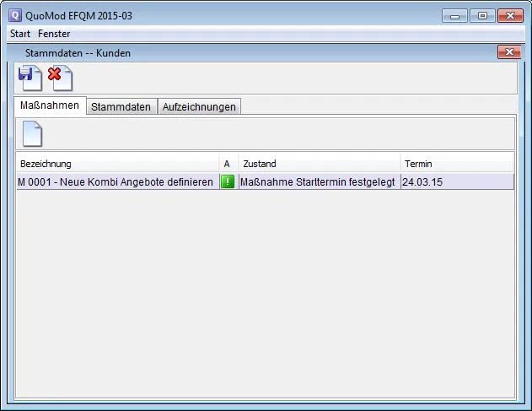
Task: Select row M 0001 Neue Kombi Angebote definieren
Action: 116,181
